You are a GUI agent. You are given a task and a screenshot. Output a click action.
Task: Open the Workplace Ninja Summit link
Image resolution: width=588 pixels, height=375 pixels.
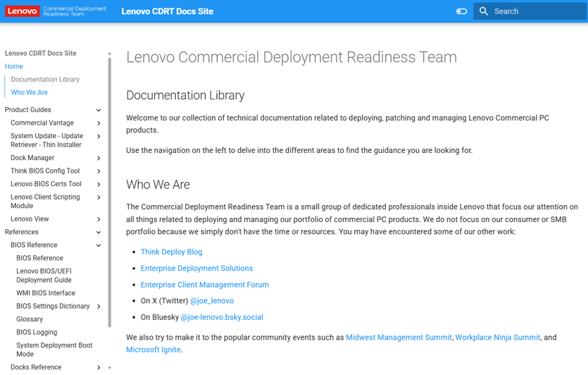(x=498, y=338)
